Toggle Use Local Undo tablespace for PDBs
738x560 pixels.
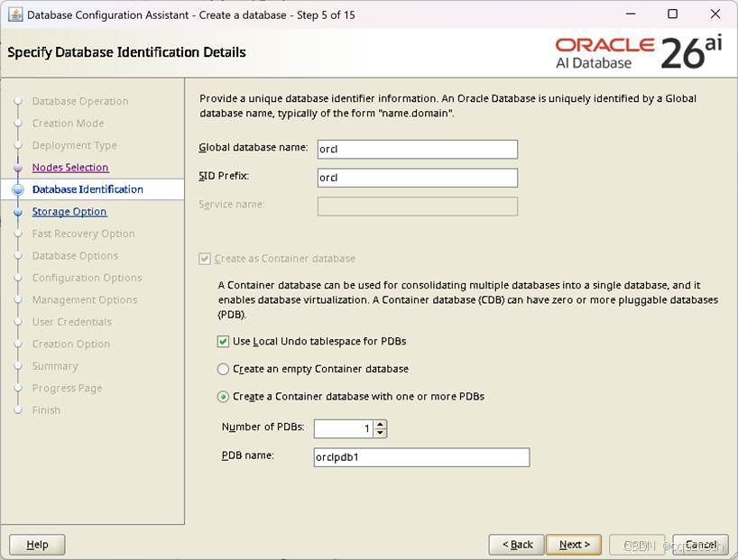tap(223, 341)
